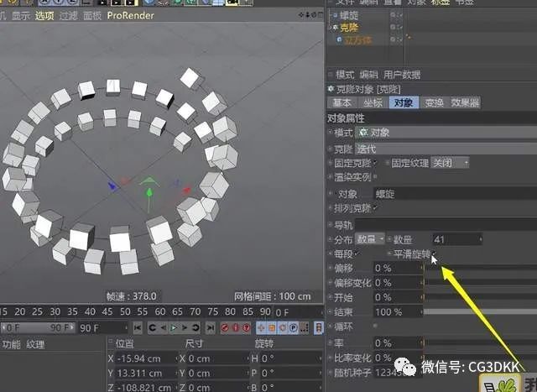This screenshot has width=537, height=392.
Task: Open the 过滤 viewport menu
Action: point(68,15)
